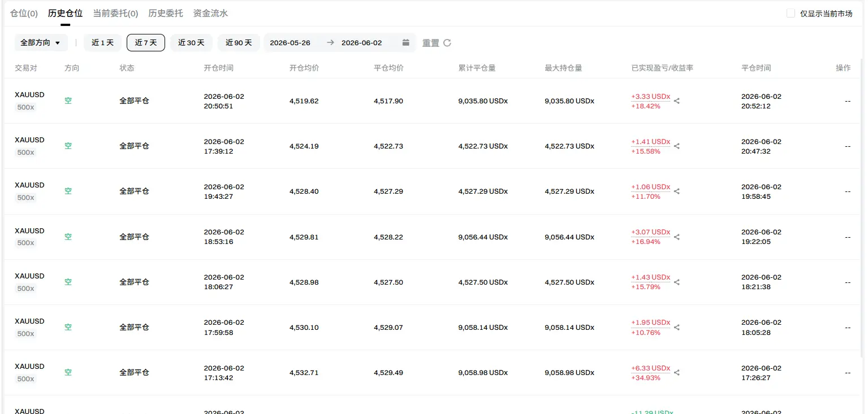Screen dimensions: 868x414
Task: Edit end date 2026-06-02
Action: (361, 43)
